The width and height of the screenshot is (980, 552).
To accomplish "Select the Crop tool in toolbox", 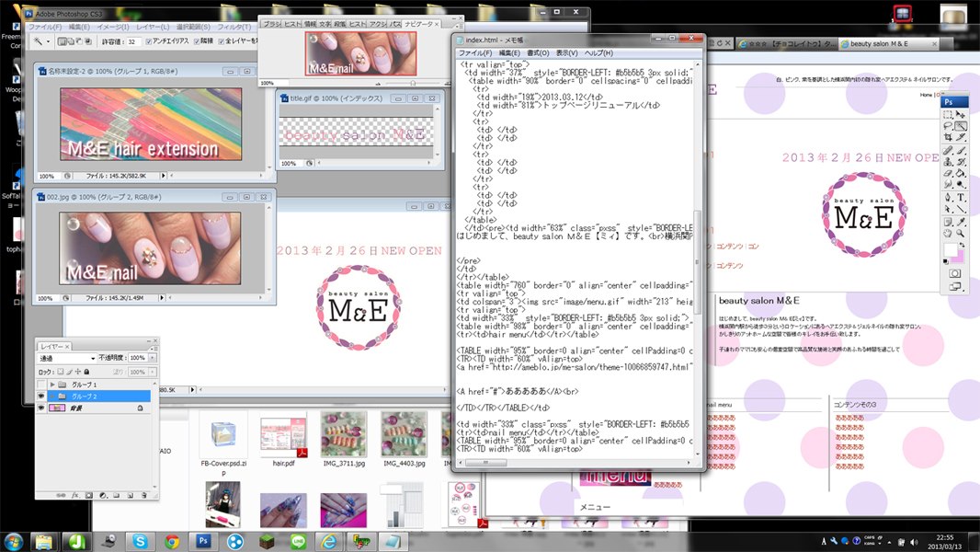I will (x=948, y=137).
